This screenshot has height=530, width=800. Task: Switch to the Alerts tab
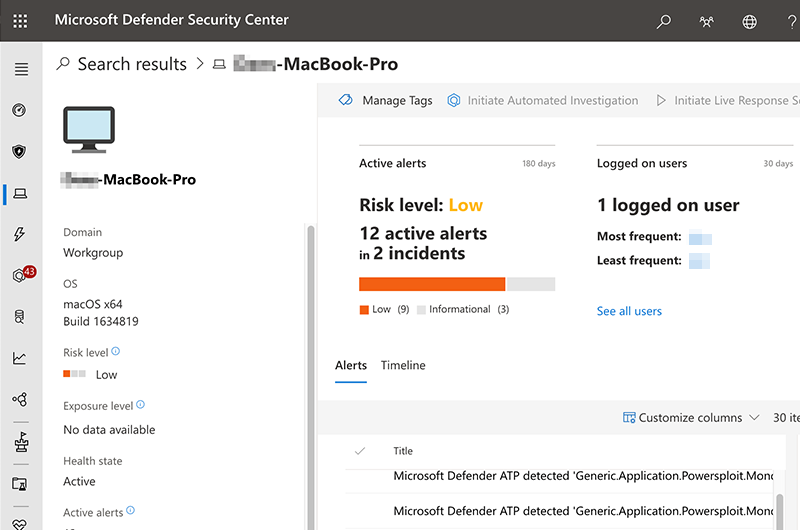coord(351,365)
